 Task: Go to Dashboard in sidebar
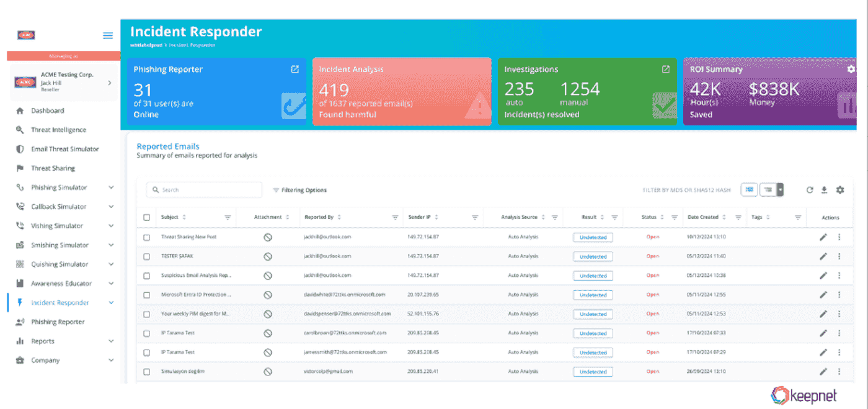48,110
